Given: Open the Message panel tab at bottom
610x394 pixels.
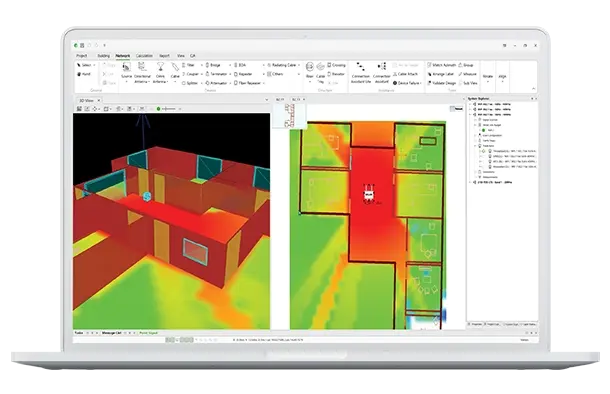Looking at the screenshot, I should [x=111, y=333].
